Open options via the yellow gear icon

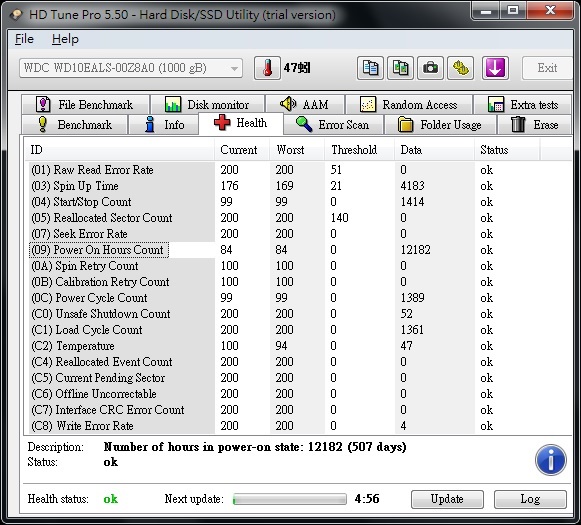click(x=461, y=68)
